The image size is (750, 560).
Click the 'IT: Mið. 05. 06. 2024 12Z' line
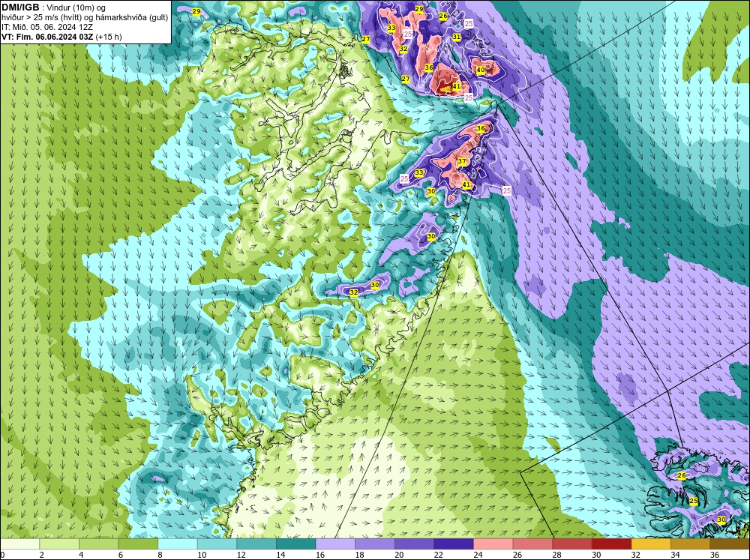point(46,27)
